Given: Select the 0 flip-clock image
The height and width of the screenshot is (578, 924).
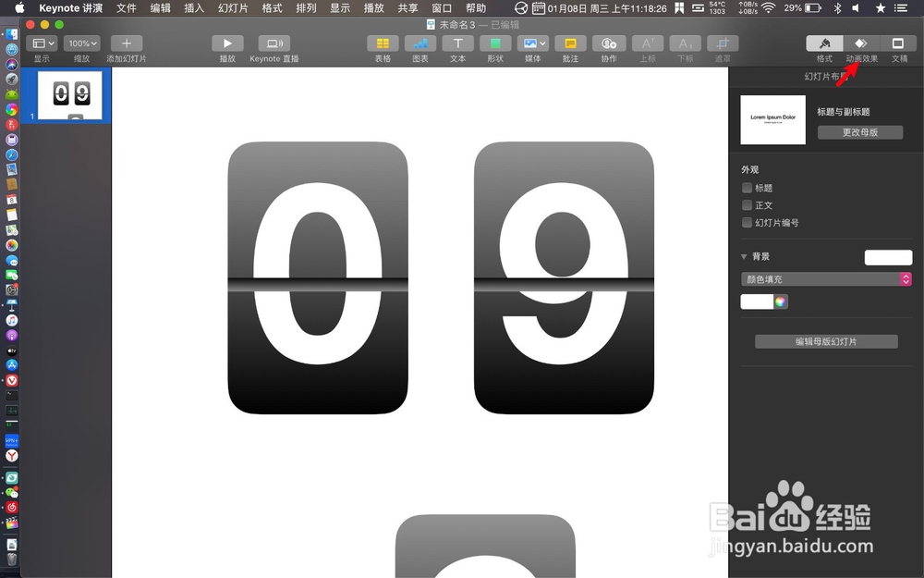Looking at the screenshot, I should [x=318, y=277].
